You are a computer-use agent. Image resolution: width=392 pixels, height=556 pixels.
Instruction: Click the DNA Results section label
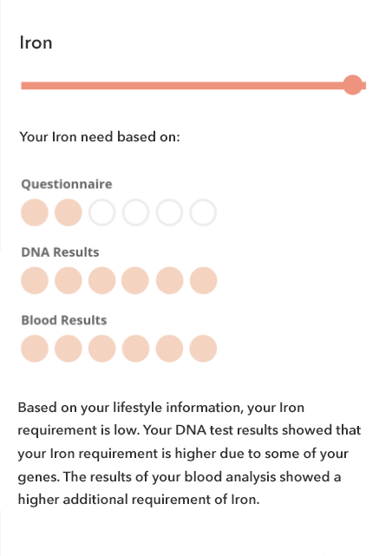click(x=60, y=252)
